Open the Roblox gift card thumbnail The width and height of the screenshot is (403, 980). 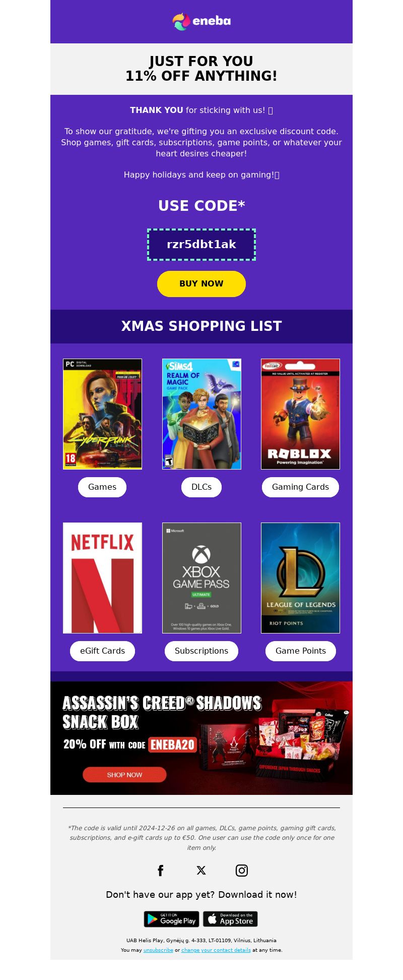301,414
